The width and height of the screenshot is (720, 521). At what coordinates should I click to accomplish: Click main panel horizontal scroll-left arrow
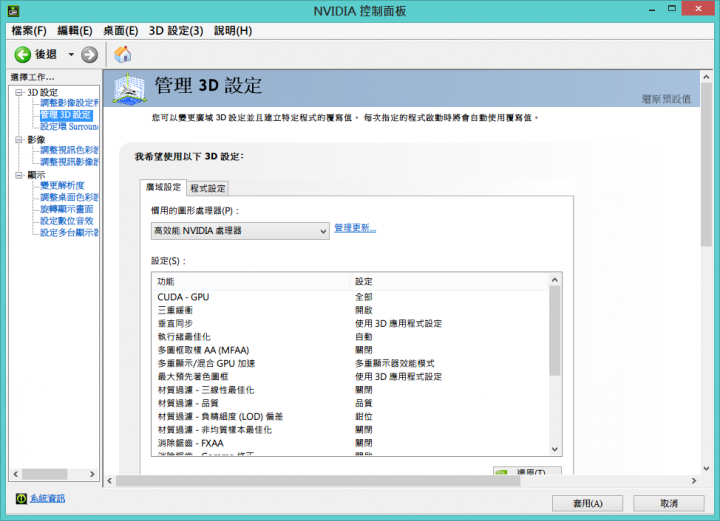pyautogui.click(x=110, y=481)
